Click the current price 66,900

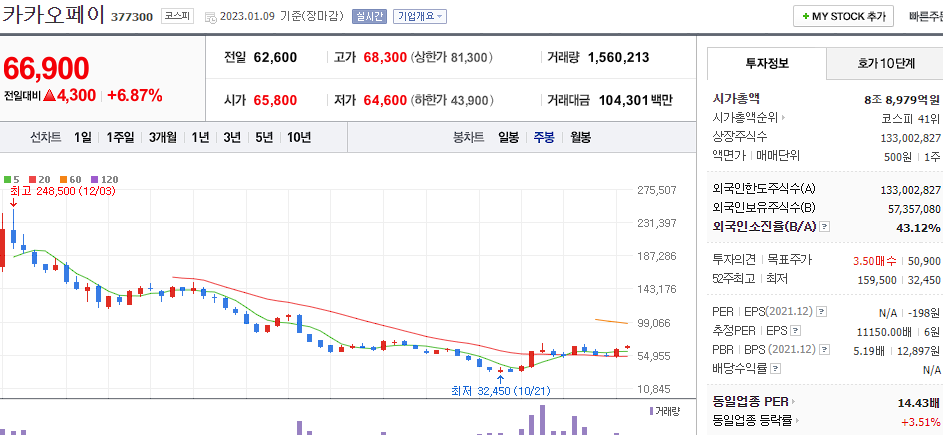[46, 68]
